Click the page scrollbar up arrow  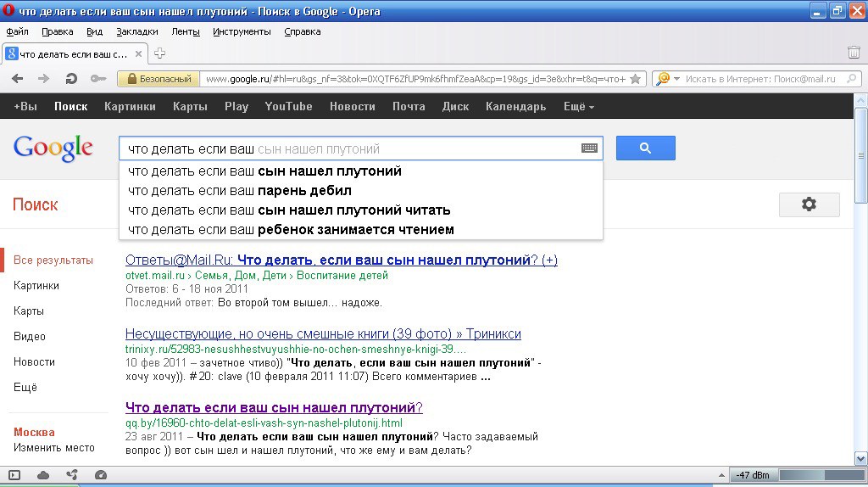[861, 100]
